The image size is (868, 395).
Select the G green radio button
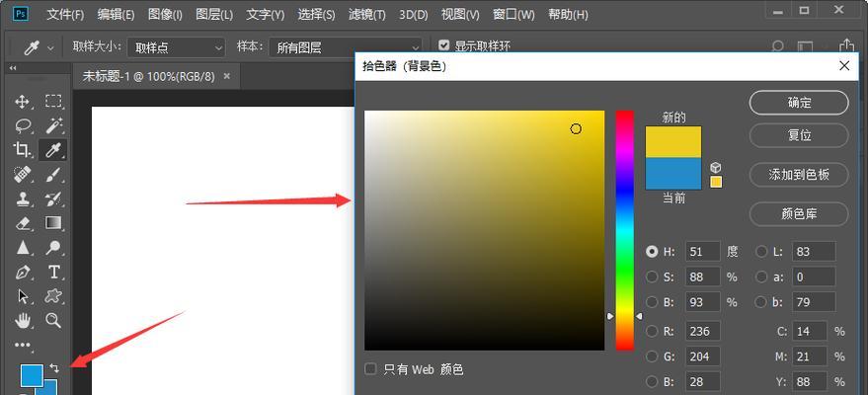(x=652, y=356)
